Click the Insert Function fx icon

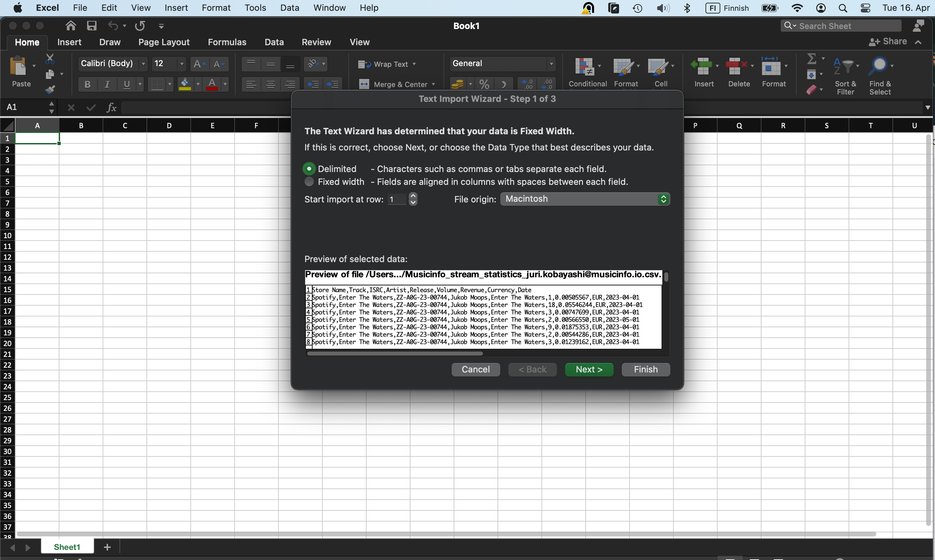click(x=111, y=108)
